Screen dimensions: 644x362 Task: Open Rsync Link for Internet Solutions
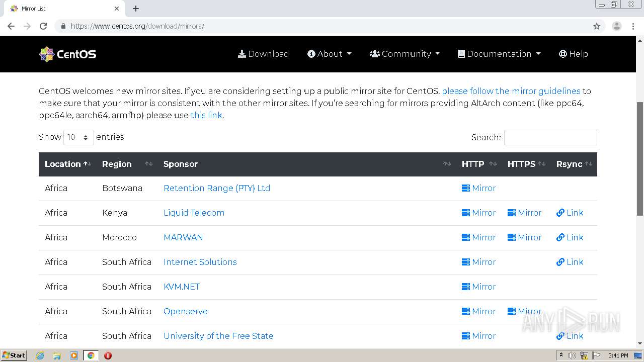(x=570, y=262)
